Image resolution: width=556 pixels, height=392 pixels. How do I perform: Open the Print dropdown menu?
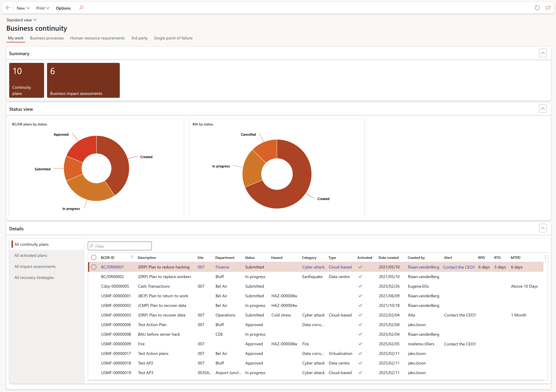point(43,8)
